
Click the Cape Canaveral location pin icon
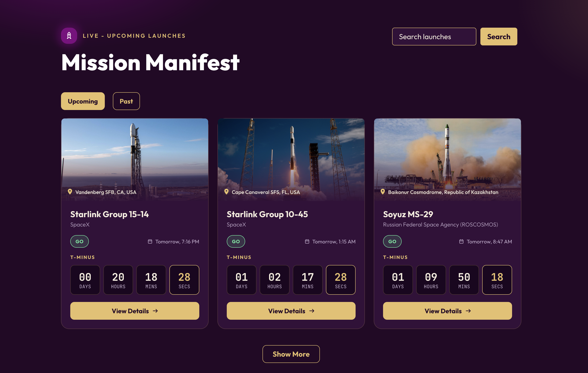tap(226, 192)
